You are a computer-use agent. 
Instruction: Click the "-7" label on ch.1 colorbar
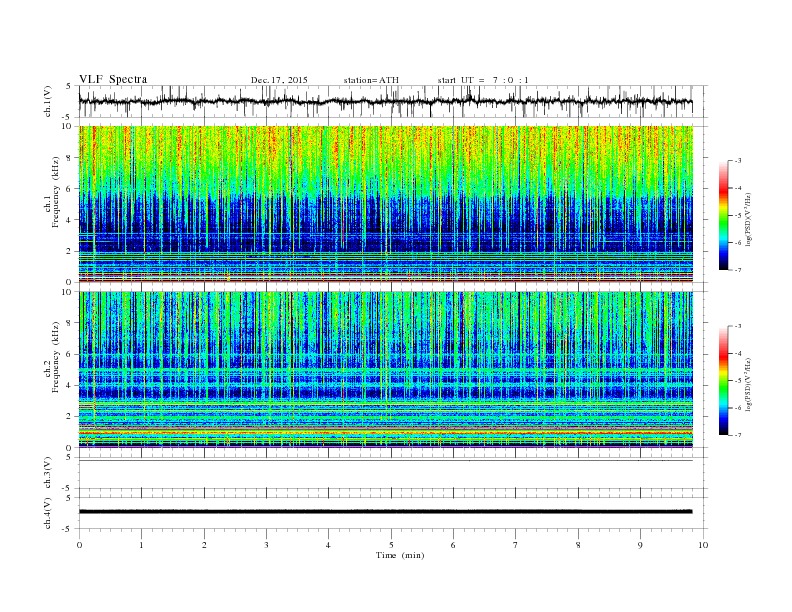738,270
